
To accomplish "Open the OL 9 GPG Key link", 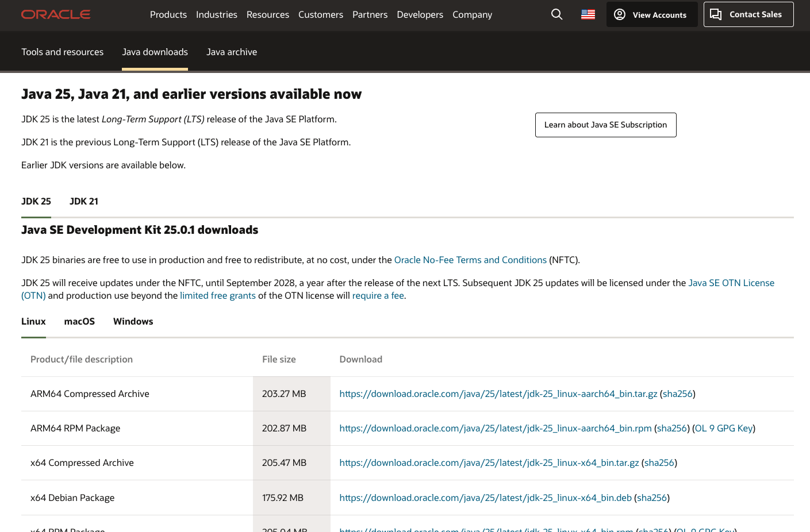I will (724, 428).
